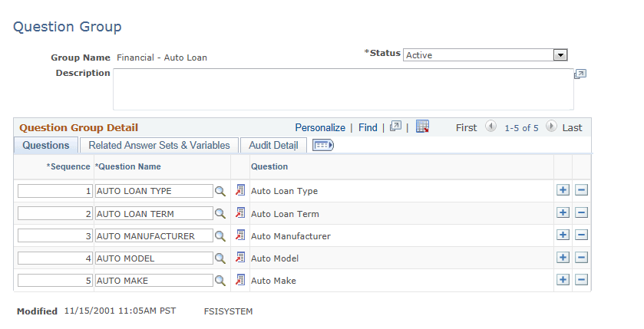Click the AUTO MANUFACTURER name field
The image size is (644, 329).
pyautogui.click(x=154, y=236)
